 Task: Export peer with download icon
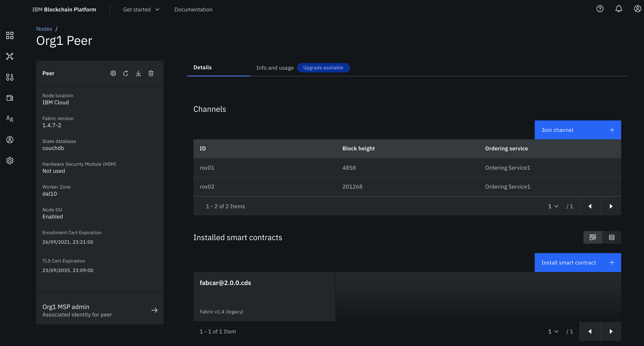[138, 73]
